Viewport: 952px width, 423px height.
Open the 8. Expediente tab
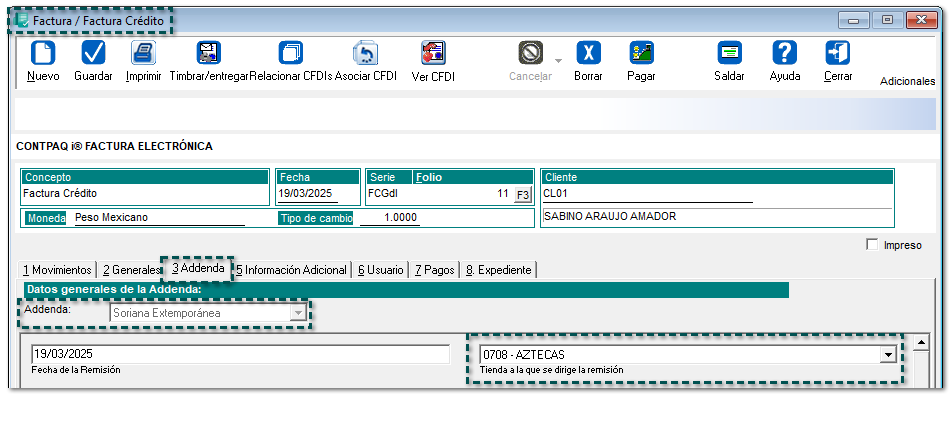pyautogui.click(x=498, y=270)
